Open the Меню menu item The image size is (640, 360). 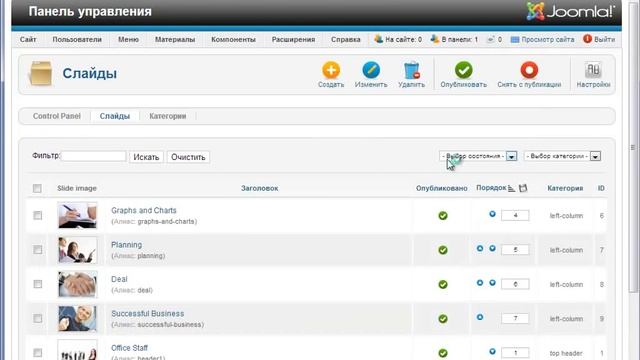click(129, 40)
